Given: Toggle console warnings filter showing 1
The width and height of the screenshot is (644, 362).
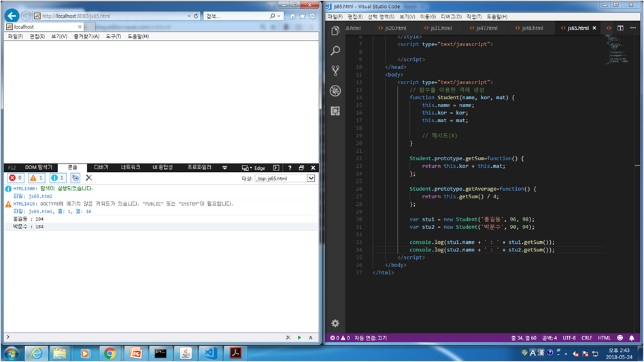Looking at the screenshot, I should tap(37, 178).
